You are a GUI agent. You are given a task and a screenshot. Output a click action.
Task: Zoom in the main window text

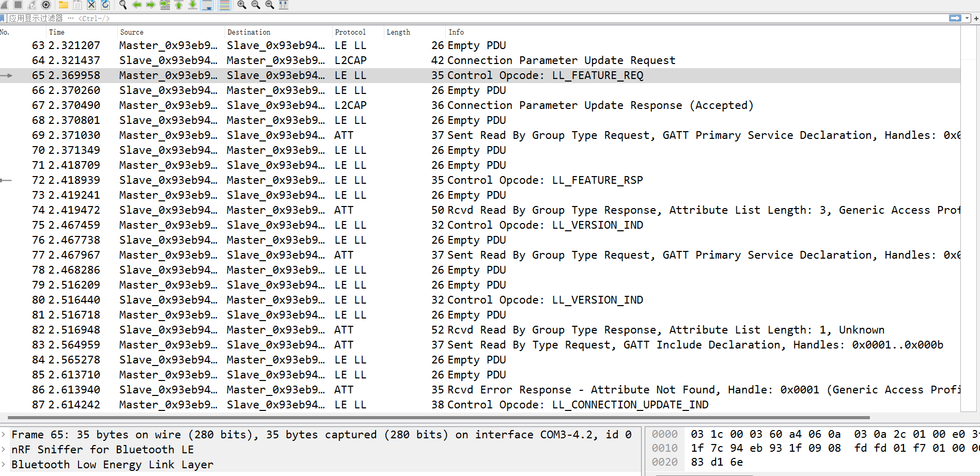[242, 5]
